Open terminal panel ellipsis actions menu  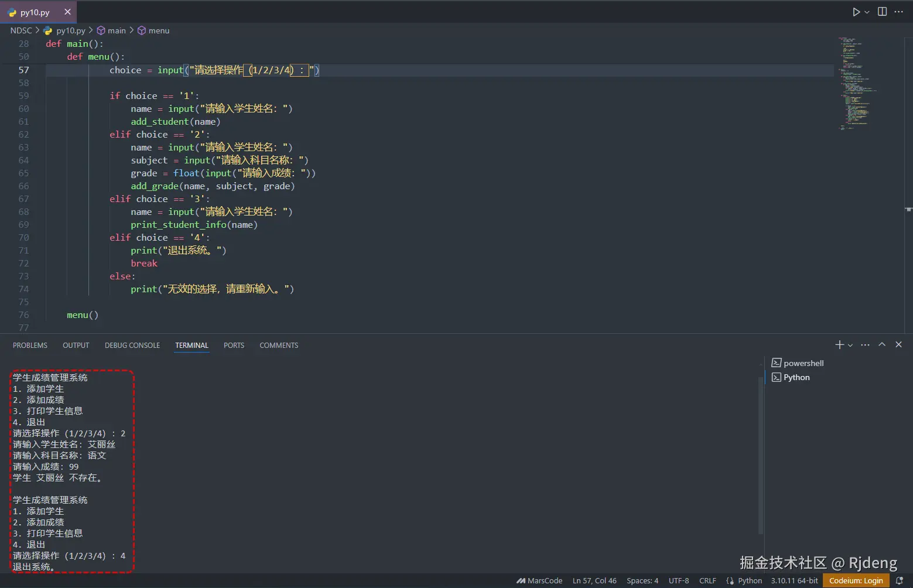pyautogui.click(x=865, y=345)
